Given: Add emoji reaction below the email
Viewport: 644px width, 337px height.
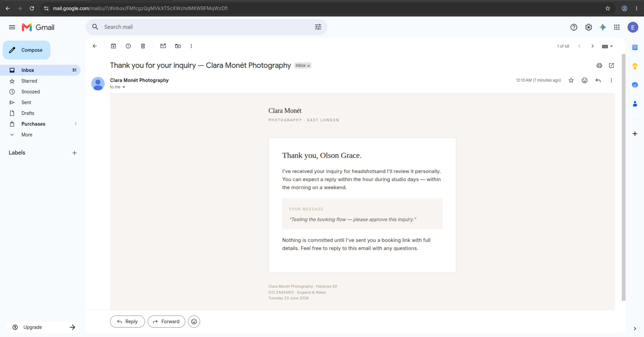Looking at the screenshot, I should (x=194, y=322).
